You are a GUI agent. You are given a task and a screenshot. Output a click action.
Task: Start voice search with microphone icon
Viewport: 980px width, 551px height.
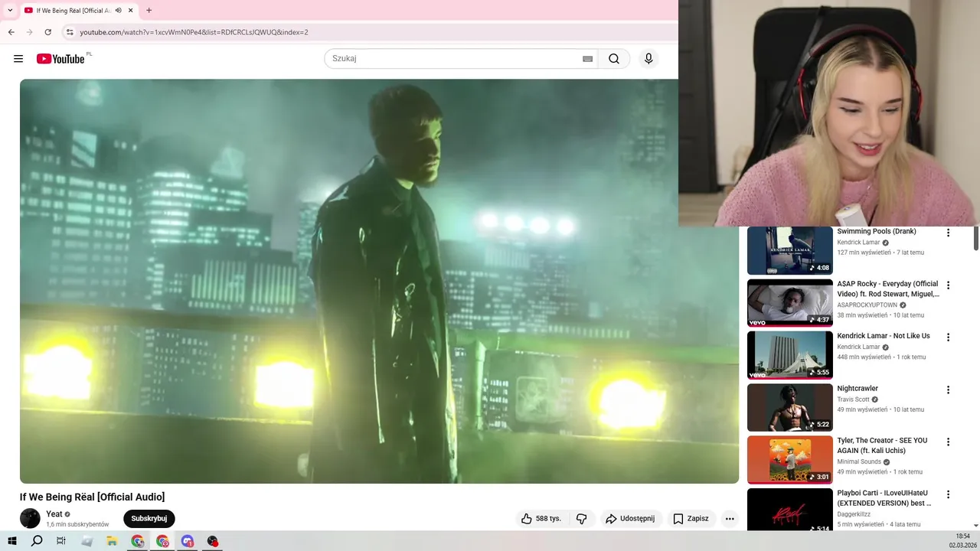pyautogui.click(x=648, y=59)
